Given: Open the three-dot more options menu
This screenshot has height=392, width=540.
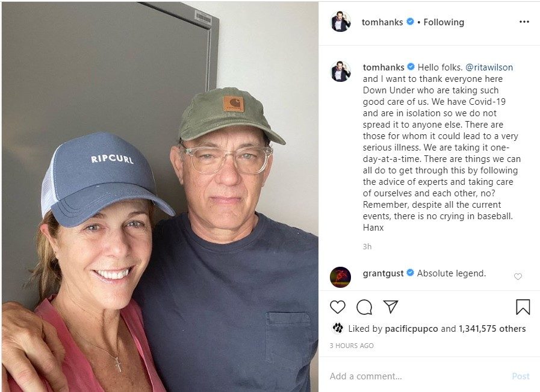Looking at the screenshot, I should [x=524, y=22].
